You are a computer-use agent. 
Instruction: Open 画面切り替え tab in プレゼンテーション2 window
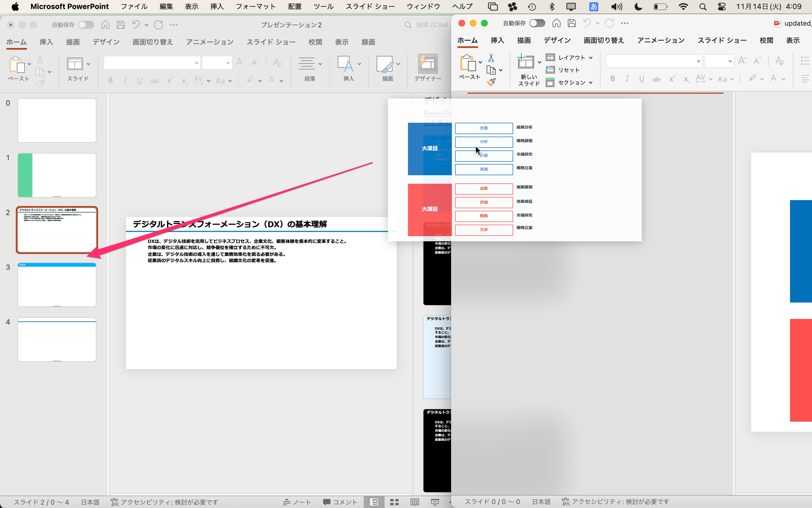click(x=153, y=42)
